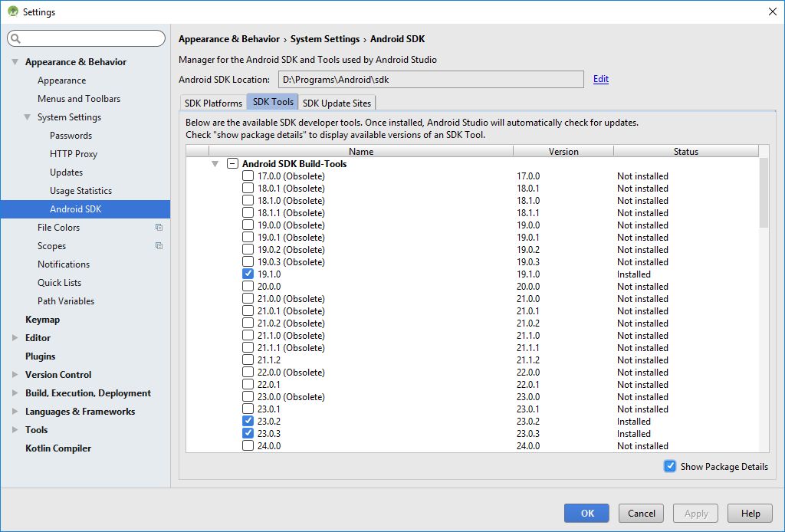
Task: Open the SDK Update Sites tab
Action: pos(337,103)
